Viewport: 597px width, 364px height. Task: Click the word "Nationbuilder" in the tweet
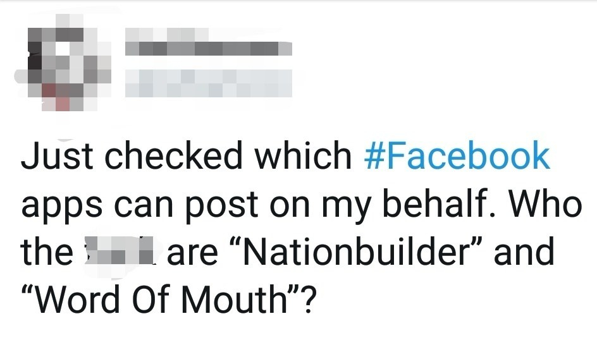coord(358,252)
